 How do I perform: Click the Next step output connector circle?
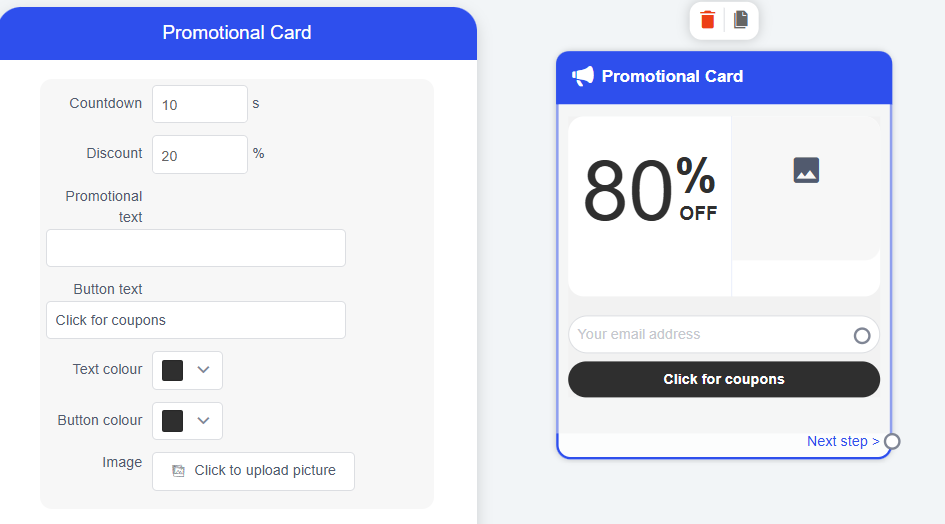coord(892,441)
